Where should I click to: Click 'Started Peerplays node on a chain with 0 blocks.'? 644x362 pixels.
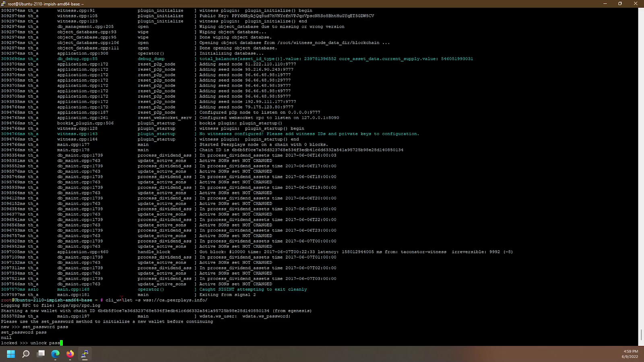pyautogui.click(x=264, y=145)
